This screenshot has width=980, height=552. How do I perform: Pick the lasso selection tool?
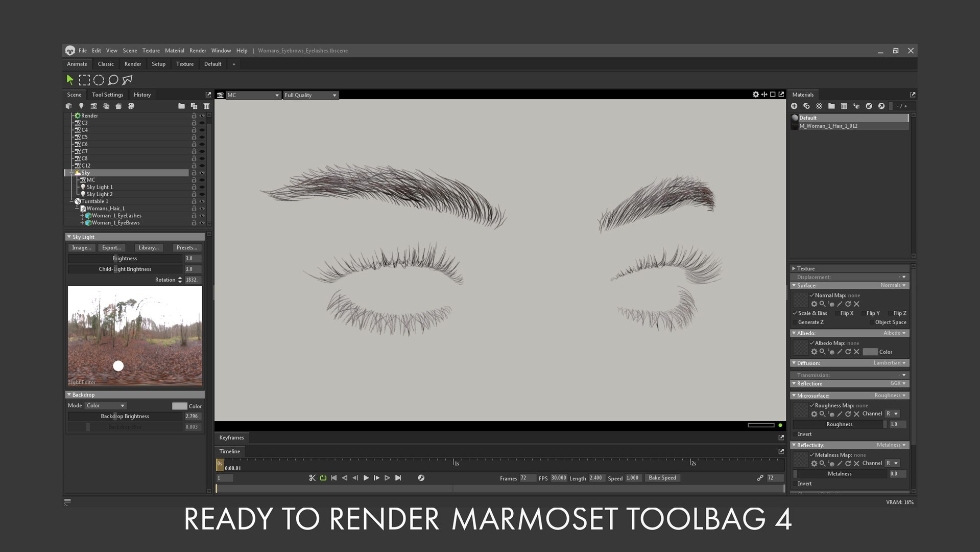[113, 80]
